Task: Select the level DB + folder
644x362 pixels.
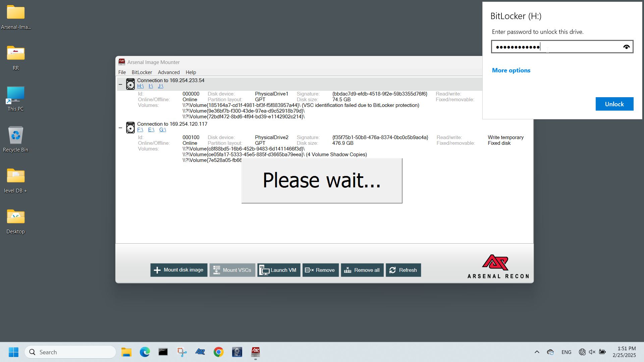Action: 16,181
